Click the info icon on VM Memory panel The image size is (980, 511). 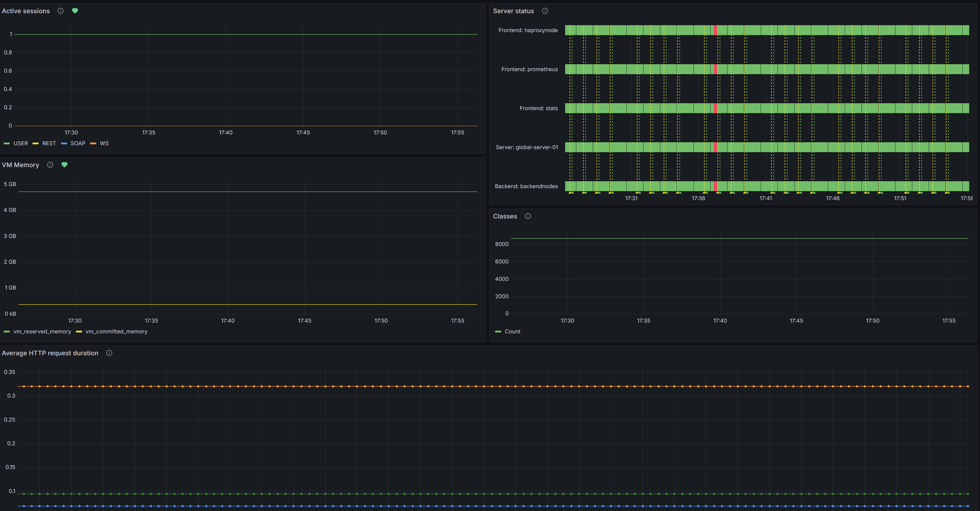pos(50,165)
